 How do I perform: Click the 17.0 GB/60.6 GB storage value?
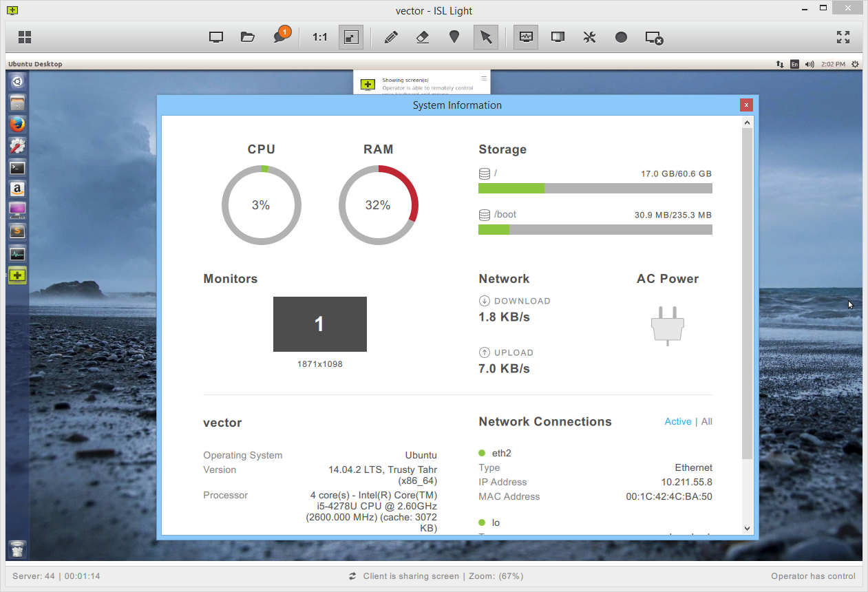676,174
